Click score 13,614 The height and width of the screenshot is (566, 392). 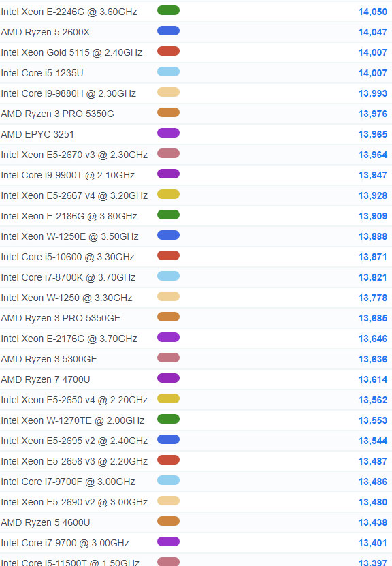[372, 379]
